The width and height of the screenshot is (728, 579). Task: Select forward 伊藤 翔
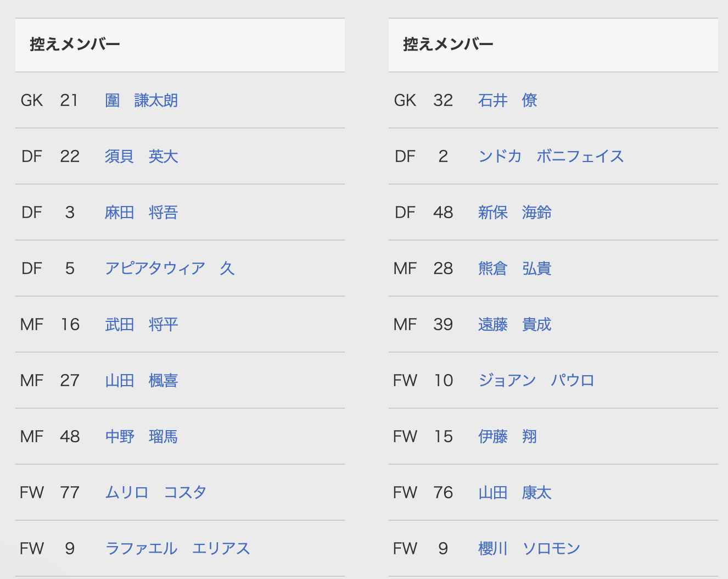(x=508, y=437)
